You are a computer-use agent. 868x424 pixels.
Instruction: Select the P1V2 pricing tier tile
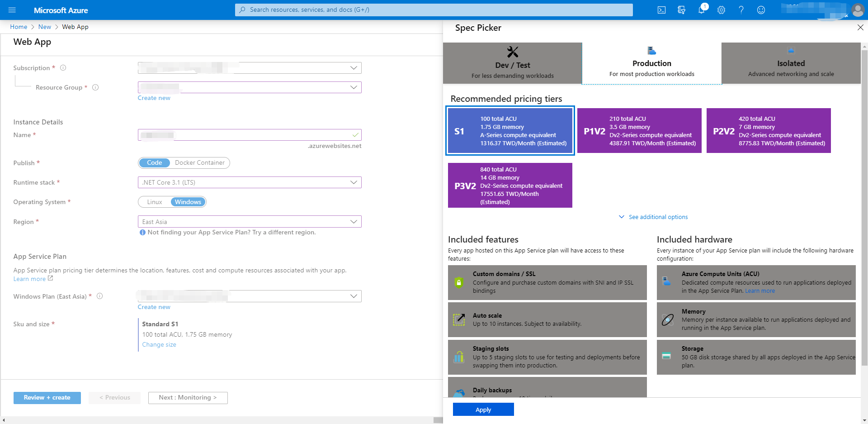point(639,131)
